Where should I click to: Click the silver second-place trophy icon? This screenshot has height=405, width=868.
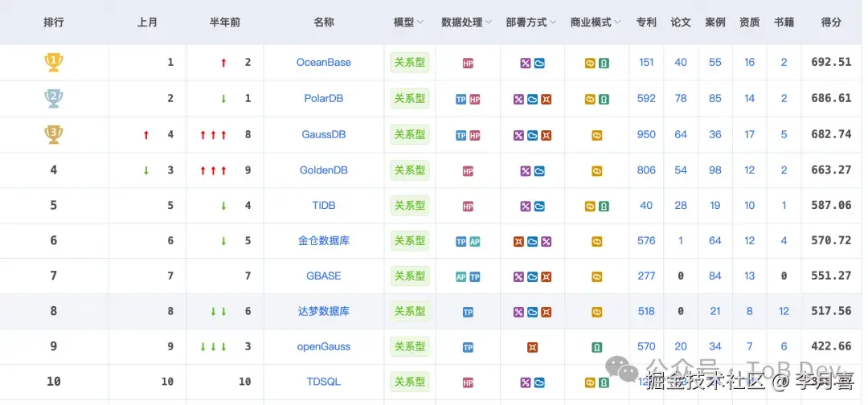pyautogui.click(x=54, y=99)
